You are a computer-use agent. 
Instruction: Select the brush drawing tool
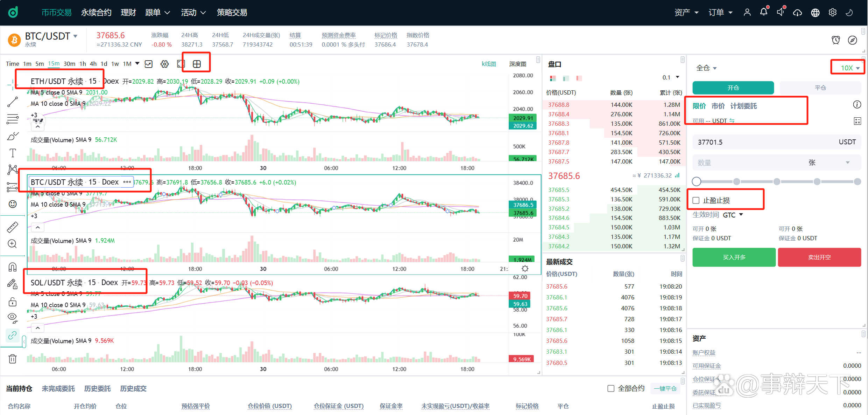[13, 136]
